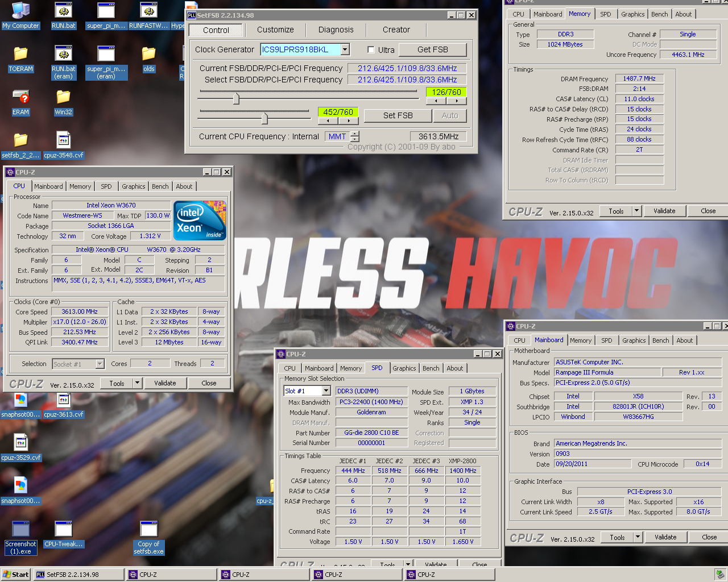The image size is (728, 582).
Task: Click the 4463.1 MHz Uncore Frequency value
Action: (x=688, y=55)
